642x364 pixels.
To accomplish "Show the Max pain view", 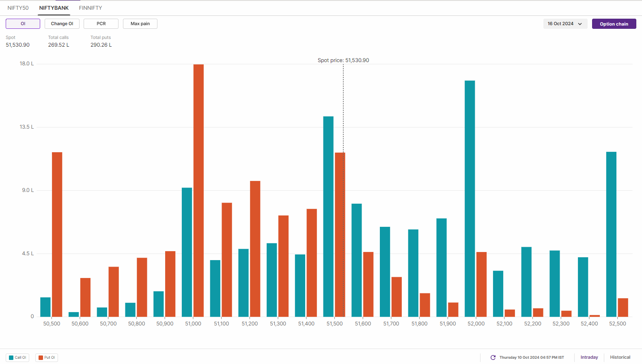I will (140, 24).
